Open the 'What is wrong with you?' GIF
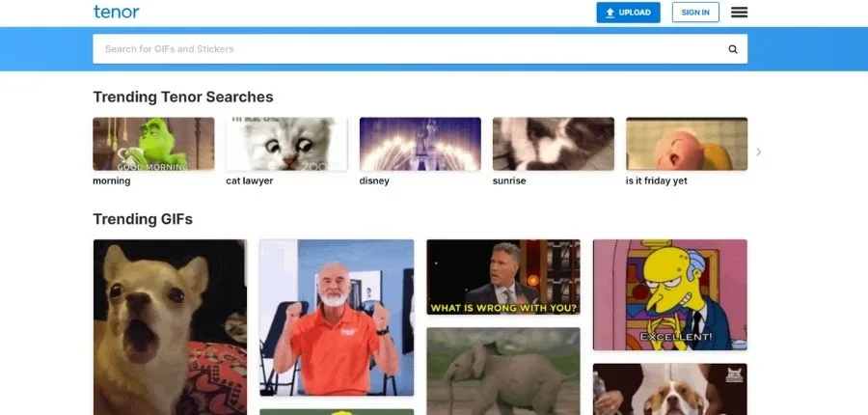The image size is (868, 415). tap(503, 277)
